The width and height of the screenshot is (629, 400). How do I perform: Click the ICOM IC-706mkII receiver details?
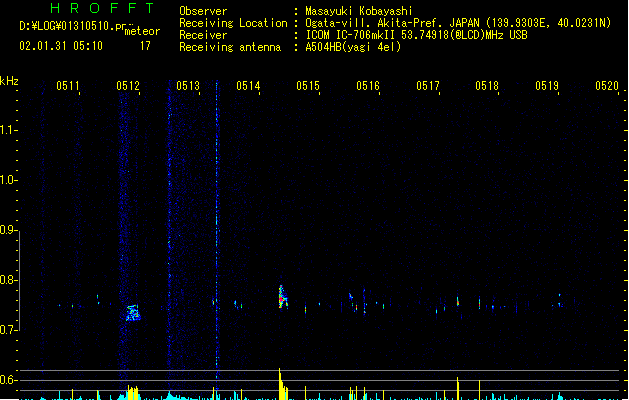point(416,35)
